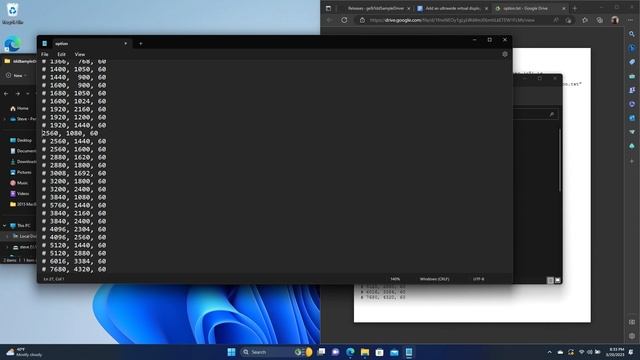Click the cursor position in Notepad status bar
The height and width of the screenshot is (360, 640).
click(54, 279)
